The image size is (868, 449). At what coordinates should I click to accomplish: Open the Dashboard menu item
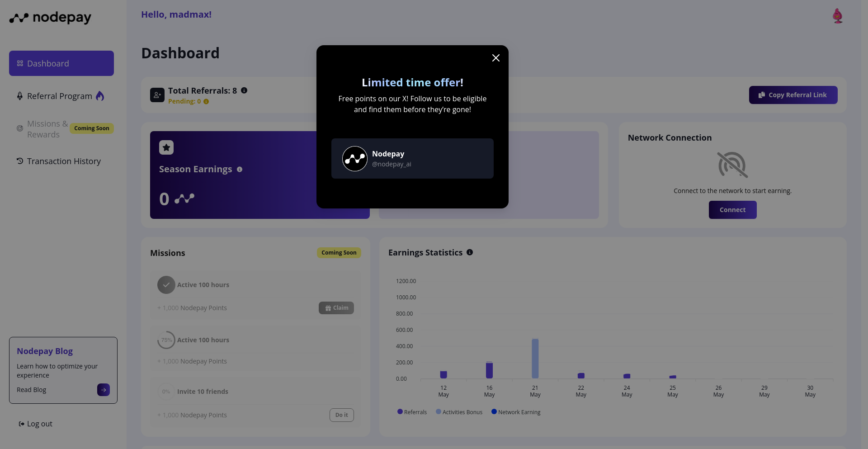point(61,63)
